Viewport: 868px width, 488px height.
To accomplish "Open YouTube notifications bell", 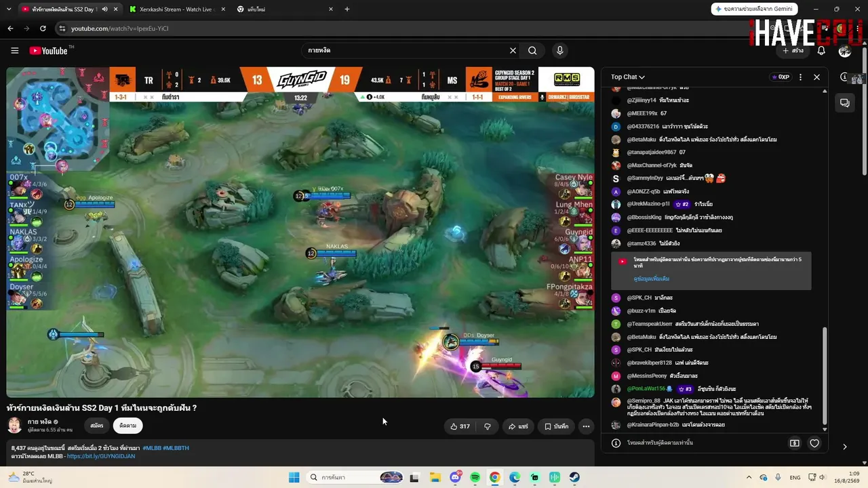I will [821, 50].
